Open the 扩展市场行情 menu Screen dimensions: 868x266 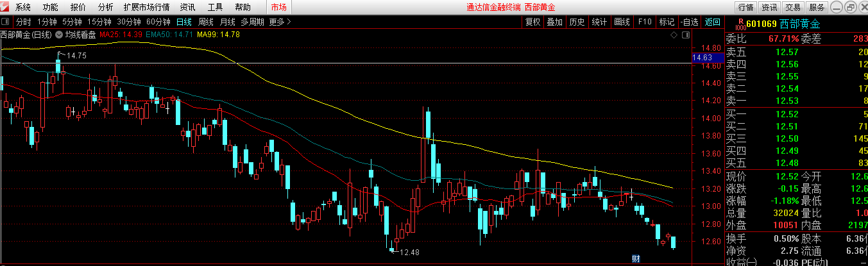[147, 7]
